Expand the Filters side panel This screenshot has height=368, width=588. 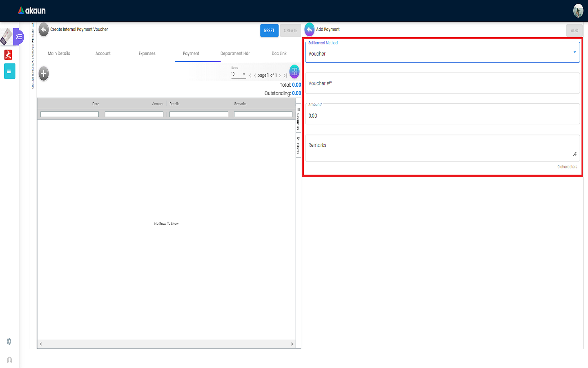click(298, 146)
